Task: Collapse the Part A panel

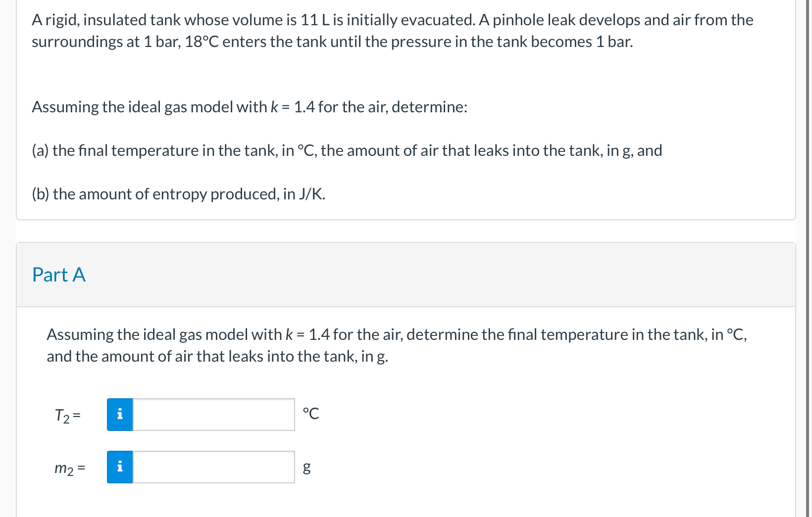Action: point(58,275)
